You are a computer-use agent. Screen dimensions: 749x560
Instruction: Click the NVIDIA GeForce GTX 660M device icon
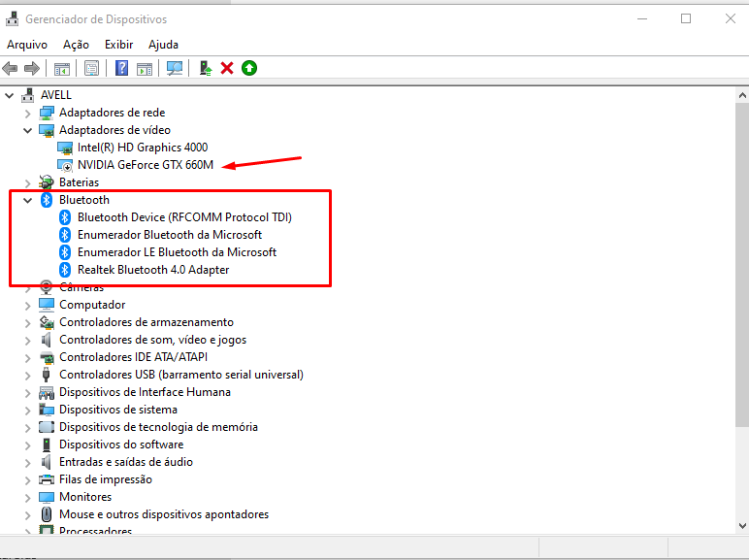(x=65, y=165)
